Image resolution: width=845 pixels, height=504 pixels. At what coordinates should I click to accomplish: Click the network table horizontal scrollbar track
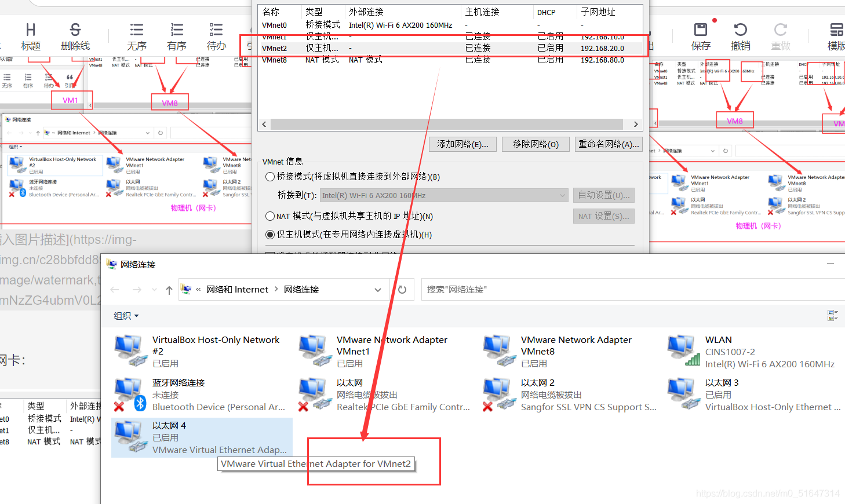pos(447,124)
